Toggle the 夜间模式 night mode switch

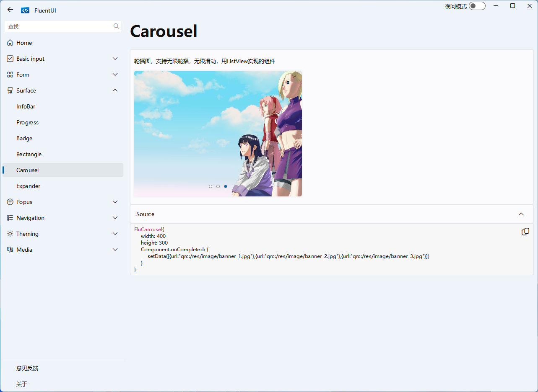pyautogui.click(x=477, y=6)
